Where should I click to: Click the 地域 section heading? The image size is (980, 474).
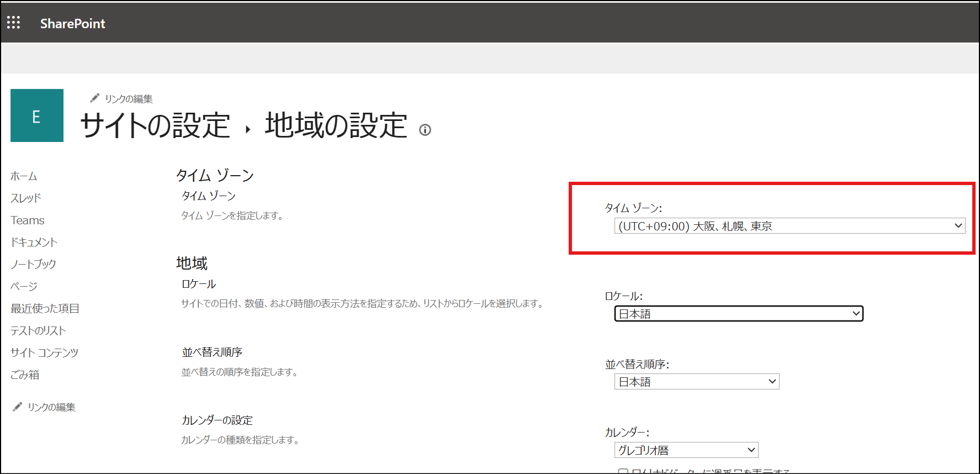coord(192,263)
